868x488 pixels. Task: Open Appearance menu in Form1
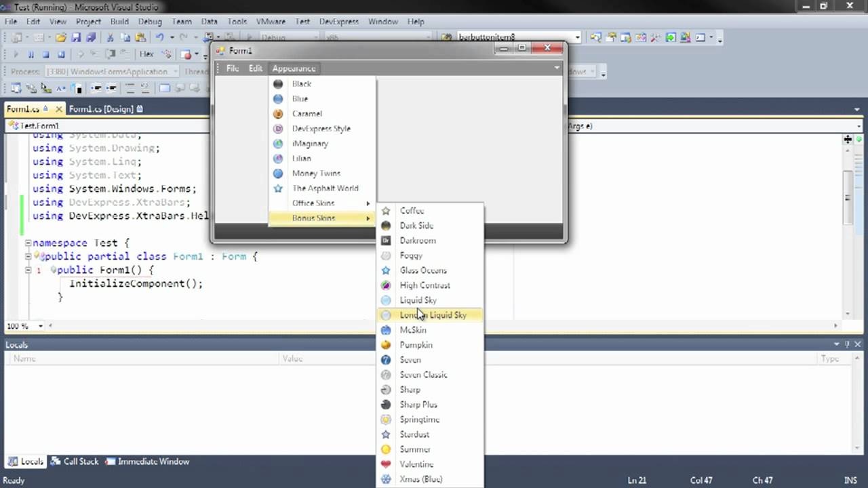[294, 68]
